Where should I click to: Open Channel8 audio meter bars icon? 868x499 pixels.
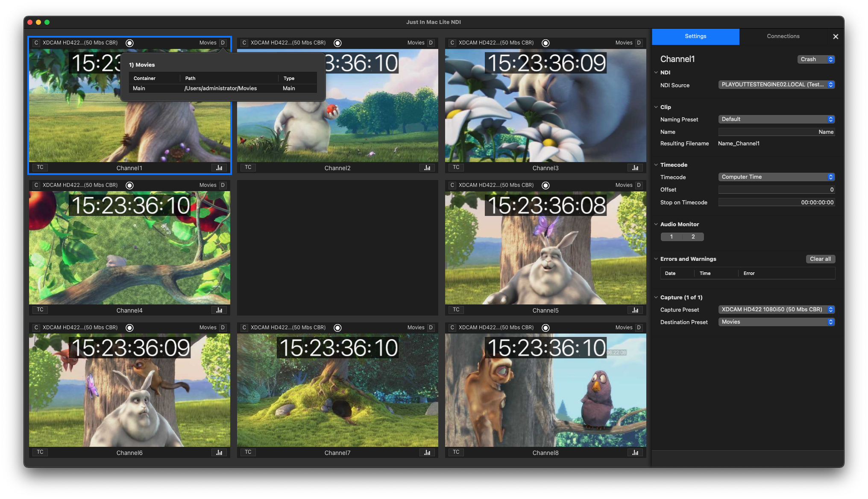coord(635,452)
